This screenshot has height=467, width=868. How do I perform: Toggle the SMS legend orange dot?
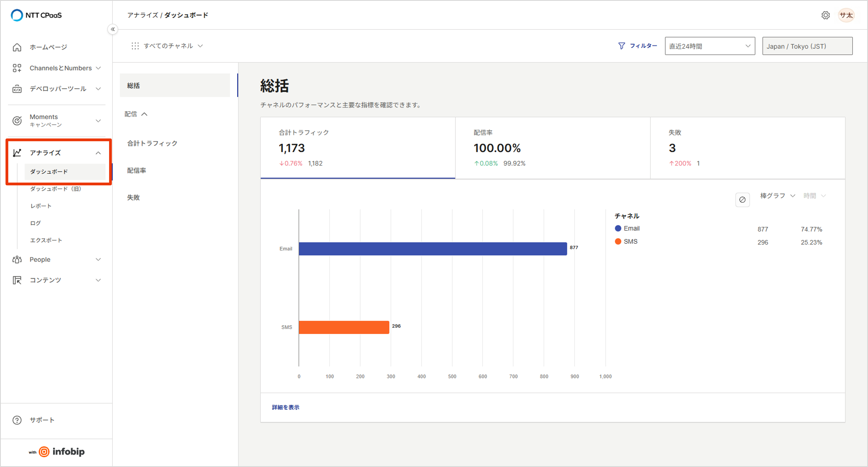pos(618,242)
